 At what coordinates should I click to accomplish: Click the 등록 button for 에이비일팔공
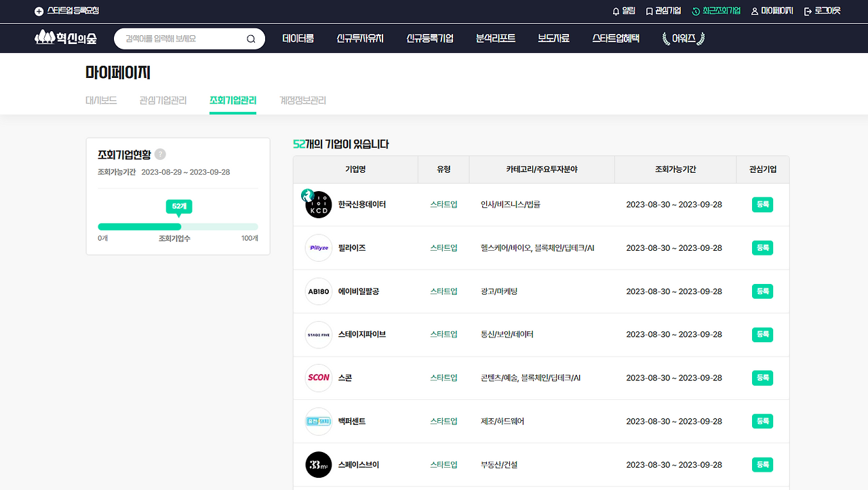tap(762, 291)
